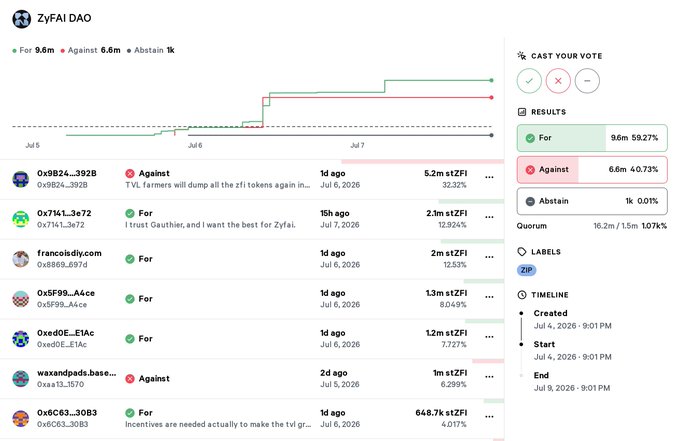Select the Abstain result row

pos(592,201)
